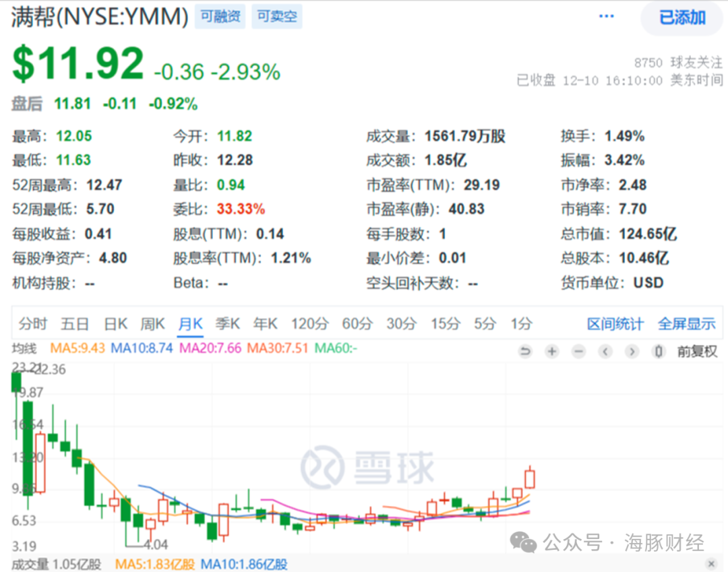This screenshot has height=572, width=728.
Task: Move the chart left with the left chevron
Action: click(x=605, y=351)
